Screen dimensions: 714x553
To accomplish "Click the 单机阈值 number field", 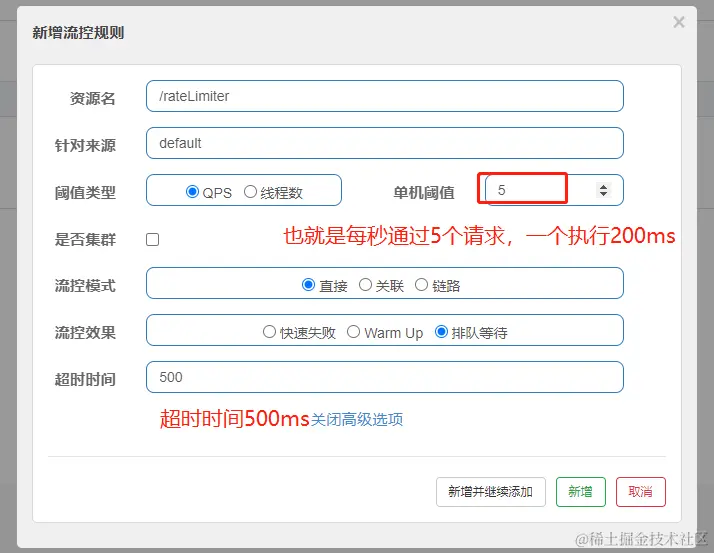I will coord(554,190).
